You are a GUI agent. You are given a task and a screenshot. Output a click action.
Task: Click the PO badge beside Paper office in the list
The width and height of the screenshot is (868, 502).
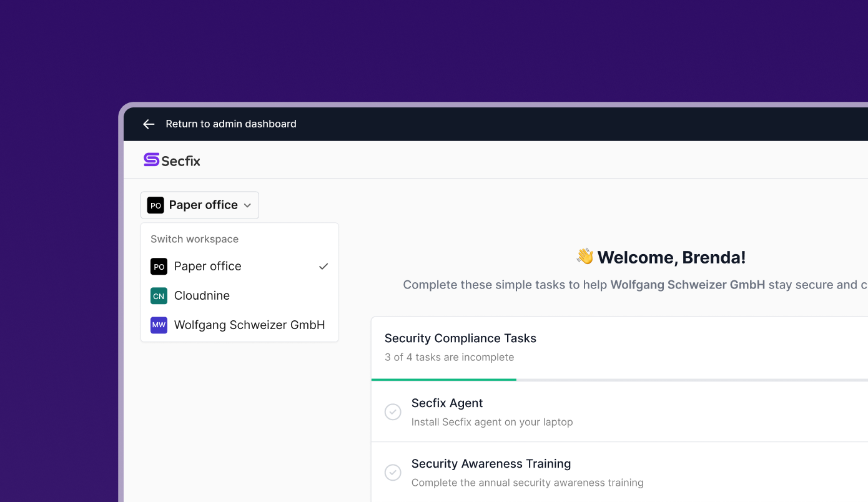pos(159,267)
